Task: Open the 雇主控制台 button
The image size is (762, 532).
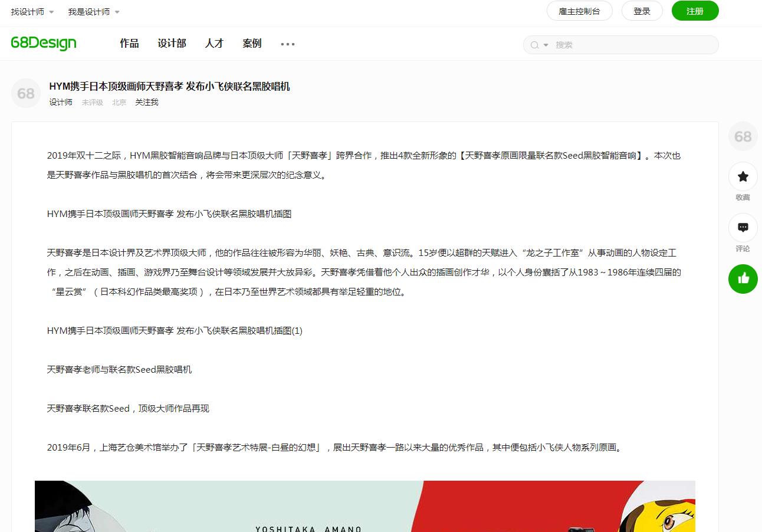Action: pos(579,11)
